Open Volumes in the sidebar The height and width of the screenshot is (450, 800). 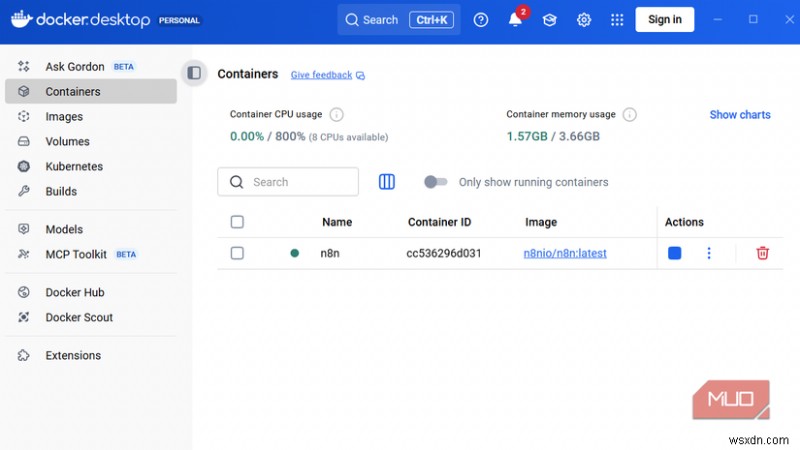click(91, 141)
